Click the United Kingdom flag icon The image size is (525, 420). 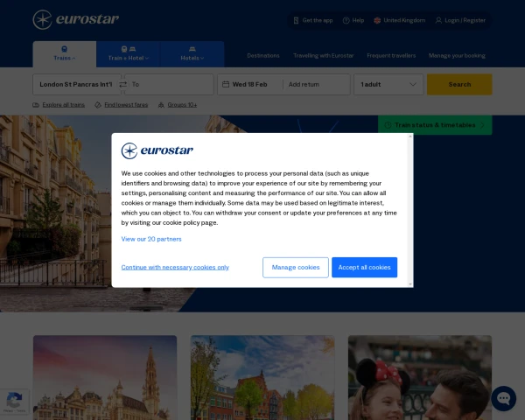tap(377, 20)
